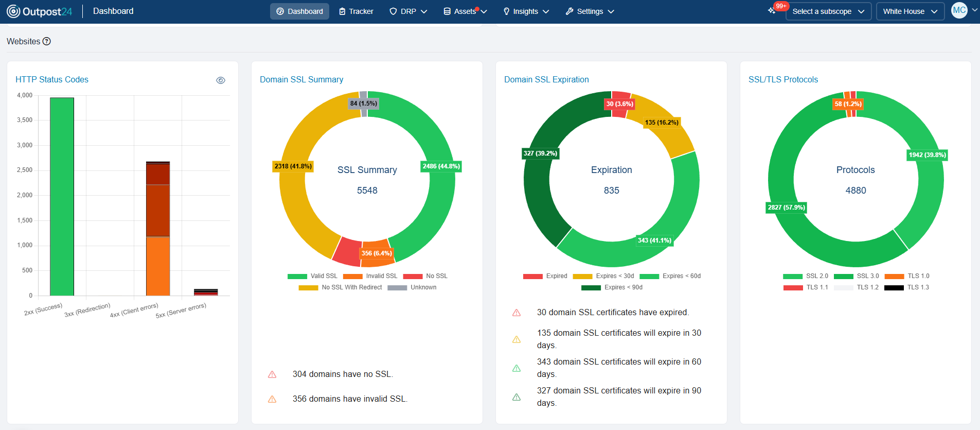This screenshot has height=430, width=980.
Task: Toggle the Expired legend entry off
Action: [x=545, y=276]
